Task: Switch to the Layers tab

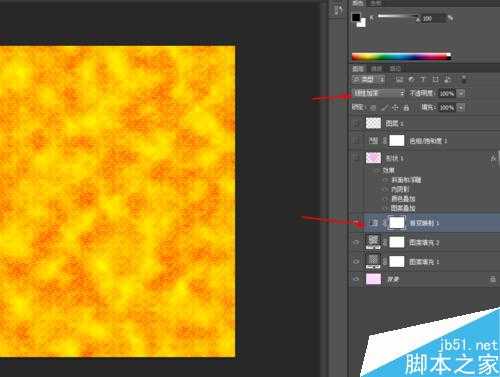Action: point(358,69)
